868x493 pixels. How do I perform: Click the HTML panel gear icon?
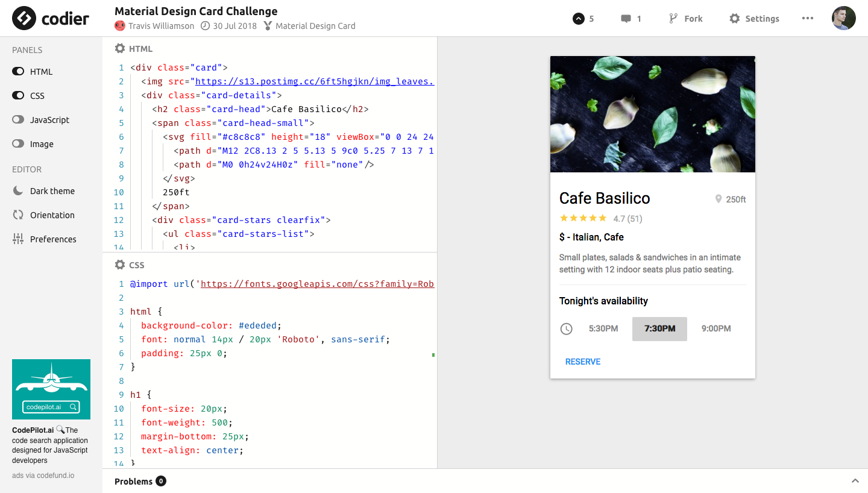pos(120,49)
